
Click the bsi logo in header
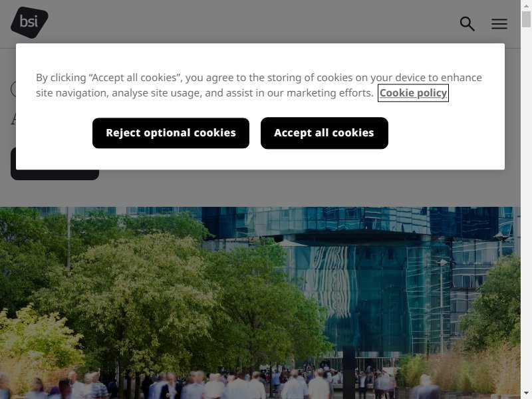click(29, 23)
